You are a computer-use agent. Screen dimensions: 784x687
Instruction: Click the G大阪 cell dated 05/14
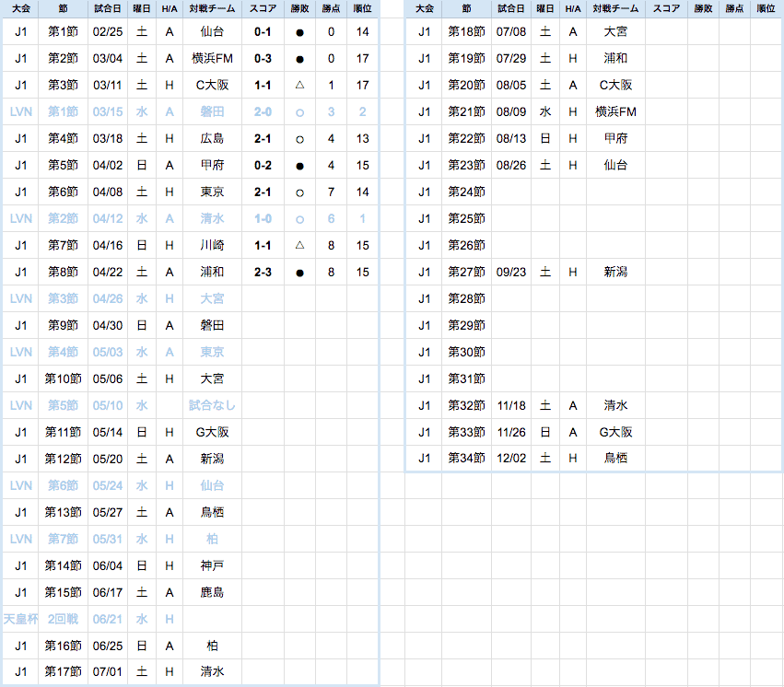(212, 432)
